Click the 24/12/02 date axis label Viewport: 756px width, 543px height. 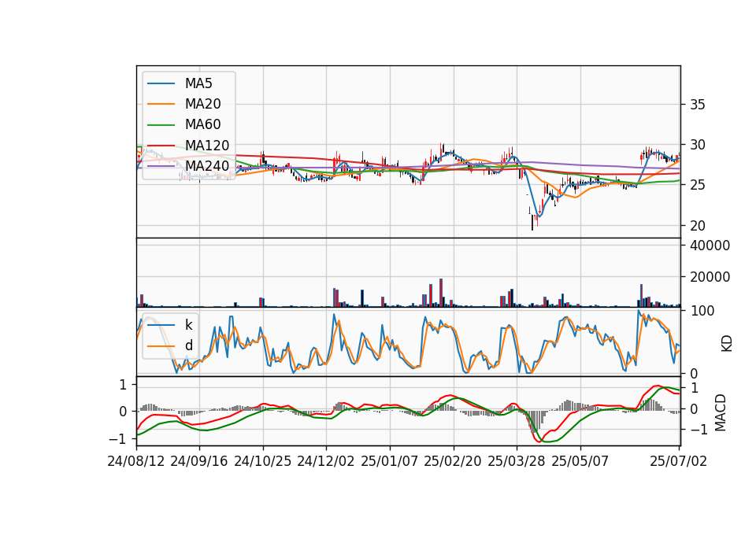click(326, 461)
